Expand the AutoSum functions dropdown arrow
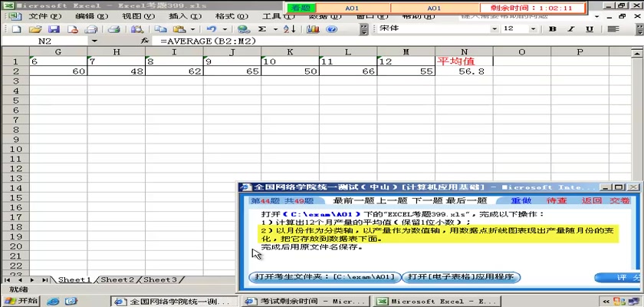Image resolution: width=644 pixels, height=307 pixels. (x=275, y=29)
